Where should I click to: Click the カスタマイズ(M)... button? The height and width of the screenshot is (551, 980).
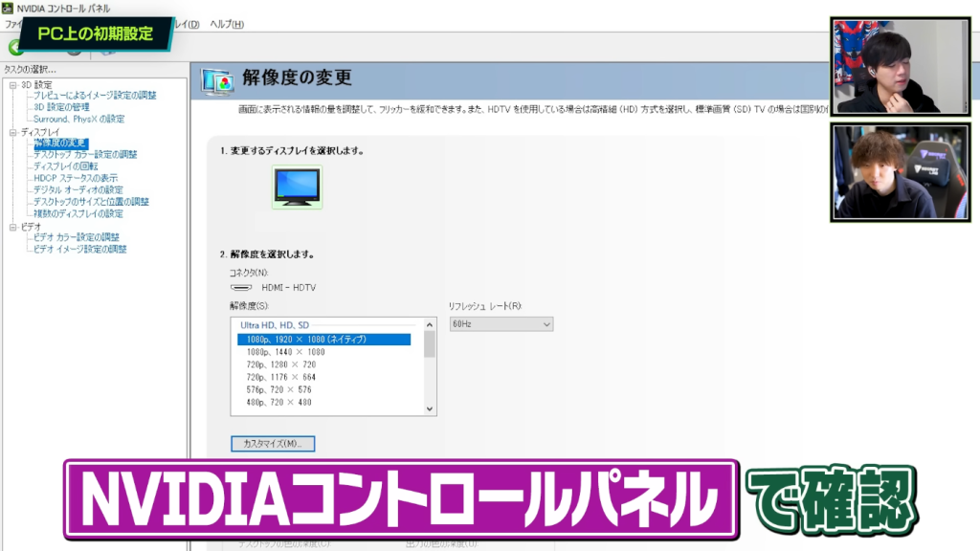(x=273, y=444)
